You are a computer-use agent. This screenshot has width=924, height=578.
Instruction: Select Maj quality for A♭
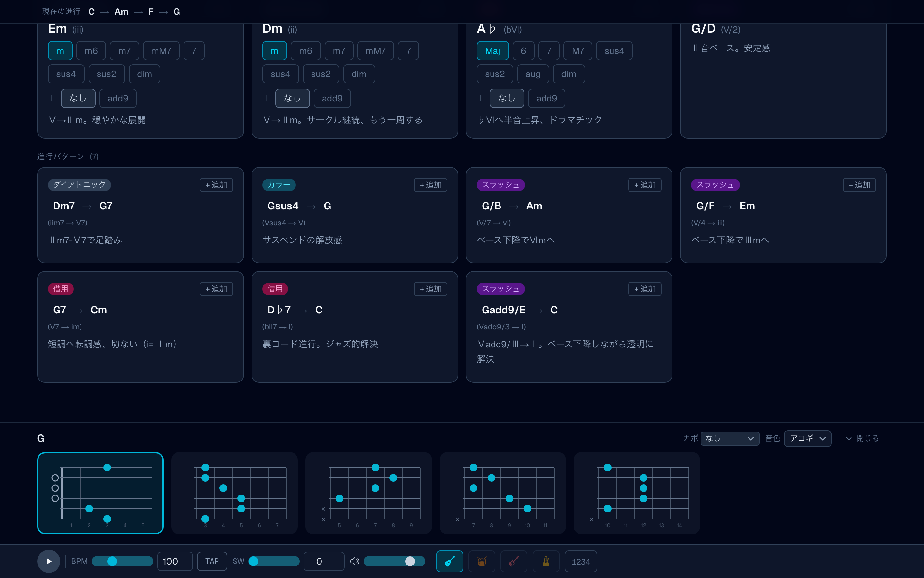[492, 50]
